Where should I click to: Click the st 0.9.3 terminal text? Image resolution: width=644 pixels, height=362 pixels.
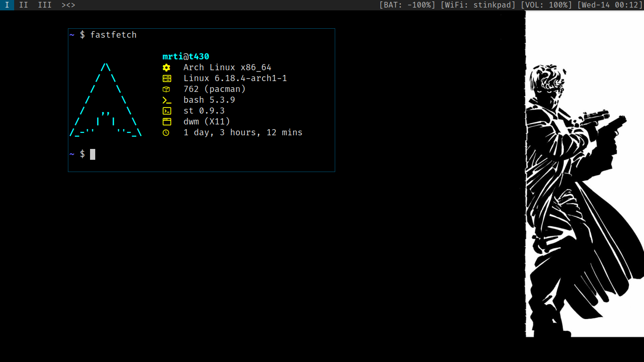pos(204,111)
